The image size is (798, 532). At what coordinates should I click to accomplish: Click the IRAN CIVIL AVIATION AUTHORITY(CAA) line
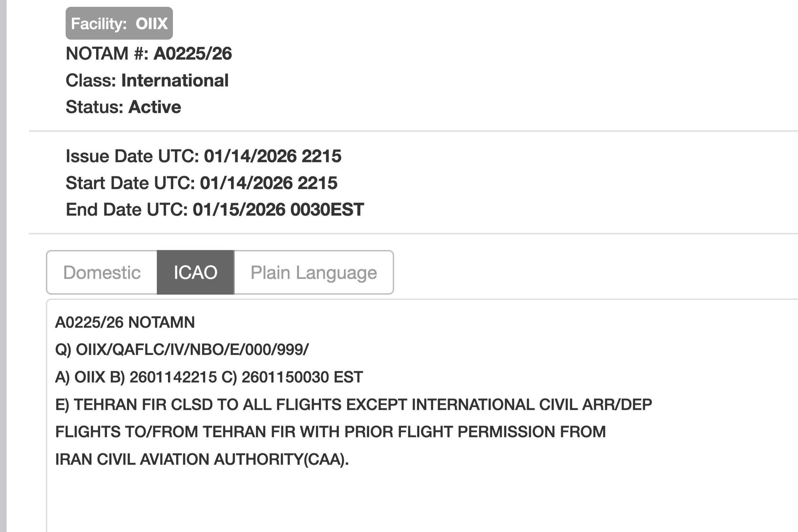tap(202, 459)
